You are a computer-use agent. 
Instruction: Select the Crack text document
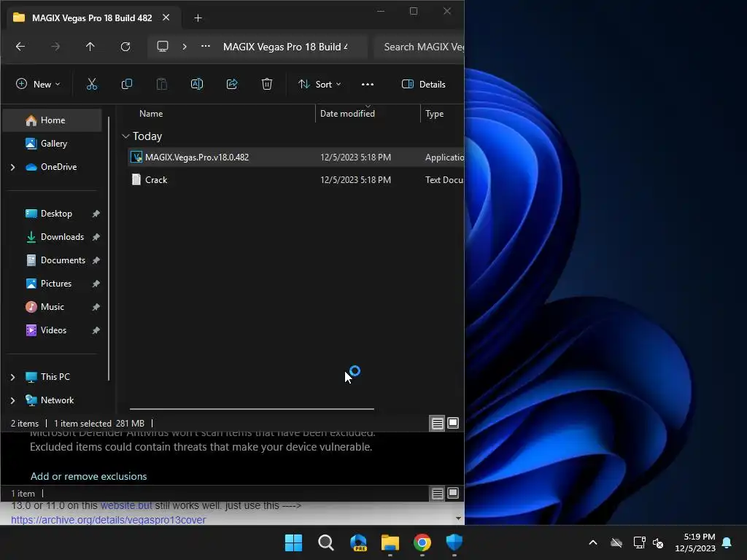point(156,180)
